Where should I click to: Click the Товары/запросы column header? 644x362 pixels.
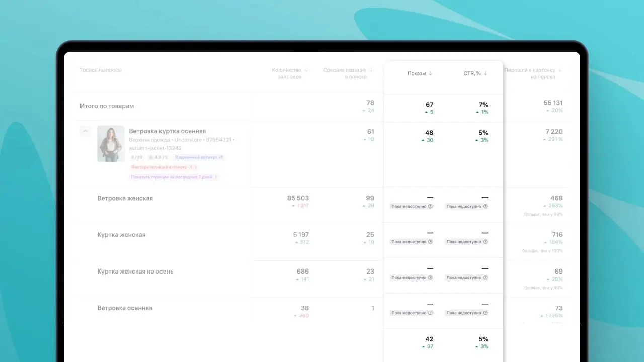click(101, 70)
